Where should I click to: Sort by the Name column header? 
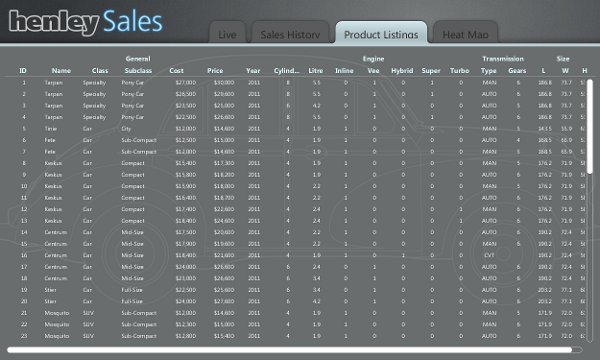(61, 70)
